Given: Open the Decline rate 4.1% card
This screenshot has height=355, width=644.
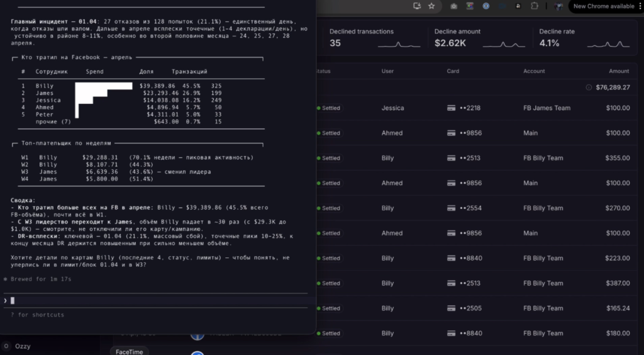Looking at the screenshot, I should tap(585, 38).
